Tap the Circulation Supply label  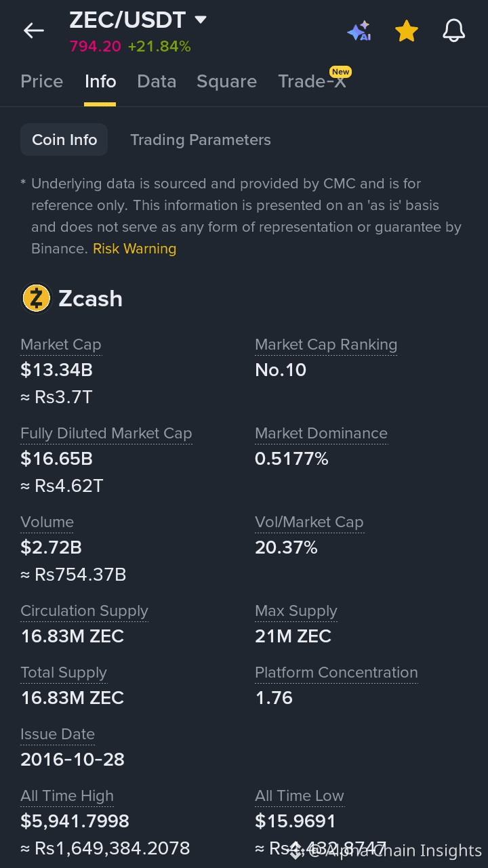84,611
